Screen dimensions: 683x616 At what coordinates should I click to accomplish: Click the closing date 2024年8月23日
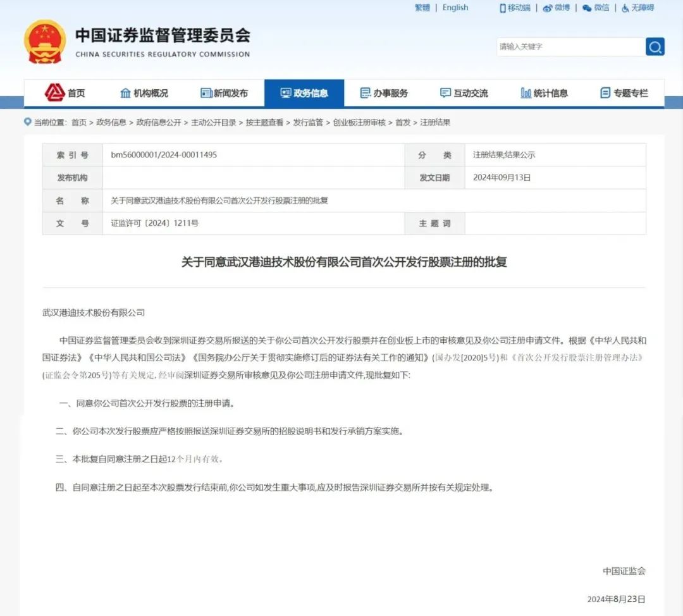(x=617, y=600)
